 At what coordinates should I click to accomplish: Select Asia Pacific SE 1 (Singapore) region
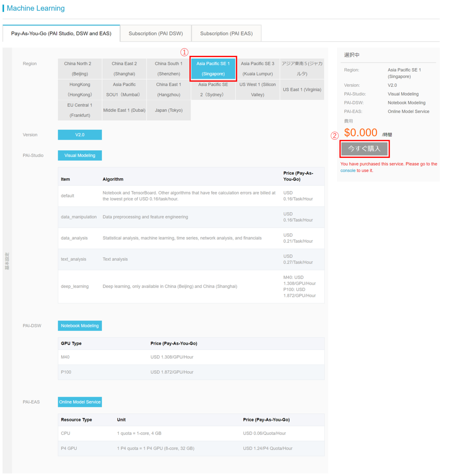(x=213, y=69)
